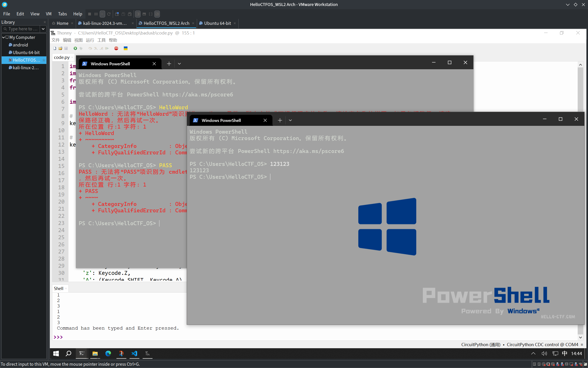The width and height of the screenshot is (588, 368).
Task: Select kali-linux-2… in library tree
Action: click(x=25, y=68)
